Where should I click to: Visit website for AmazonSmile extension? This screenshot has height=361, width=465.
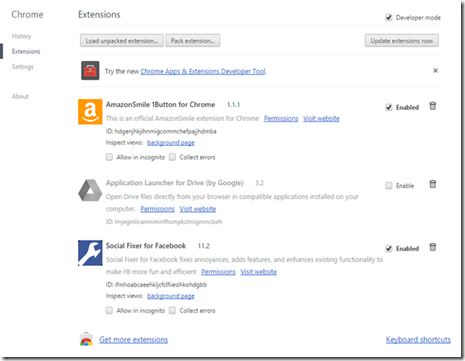tap(321, 118)
